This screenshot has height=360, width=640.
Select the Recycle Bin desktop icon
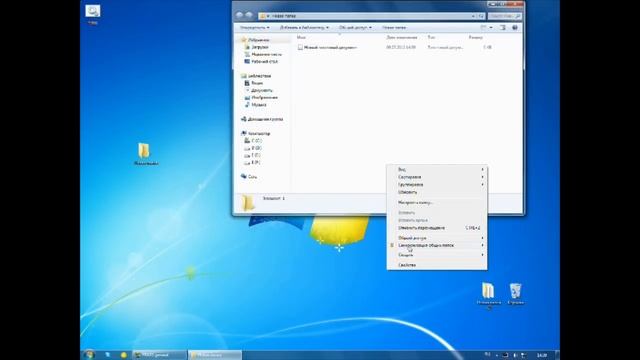click(x=516, y=291)
